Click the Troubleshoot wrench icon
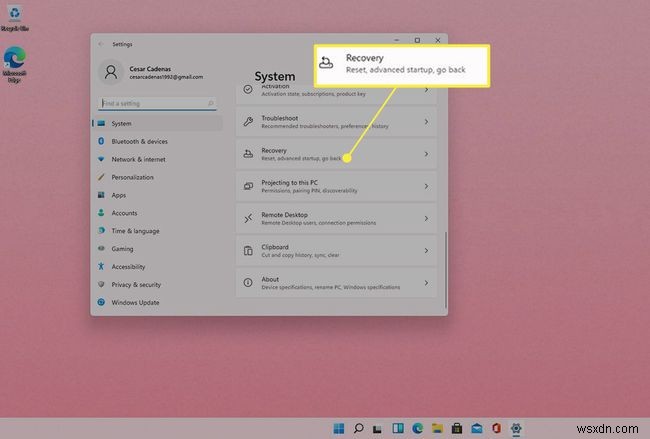This screenshot has width=650, height=439. (x=248, y=121)
